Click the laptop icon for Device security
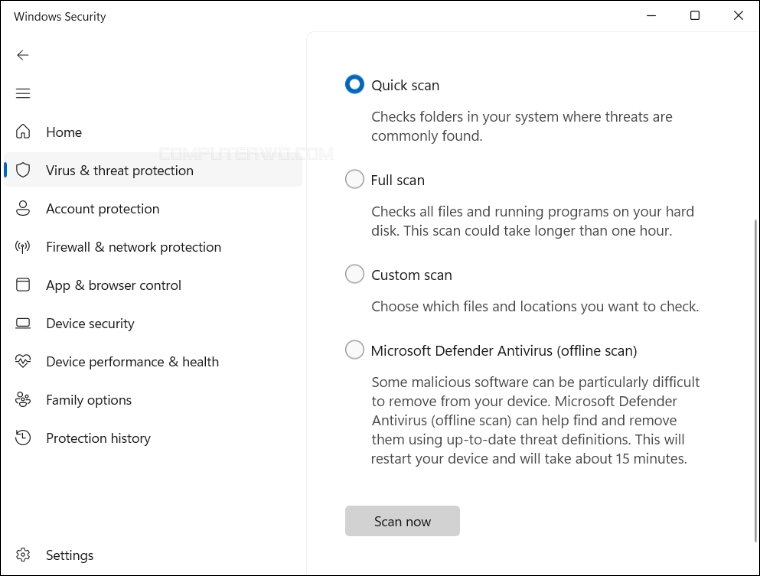This screenshot has height=576, width=760. [23, 323]
